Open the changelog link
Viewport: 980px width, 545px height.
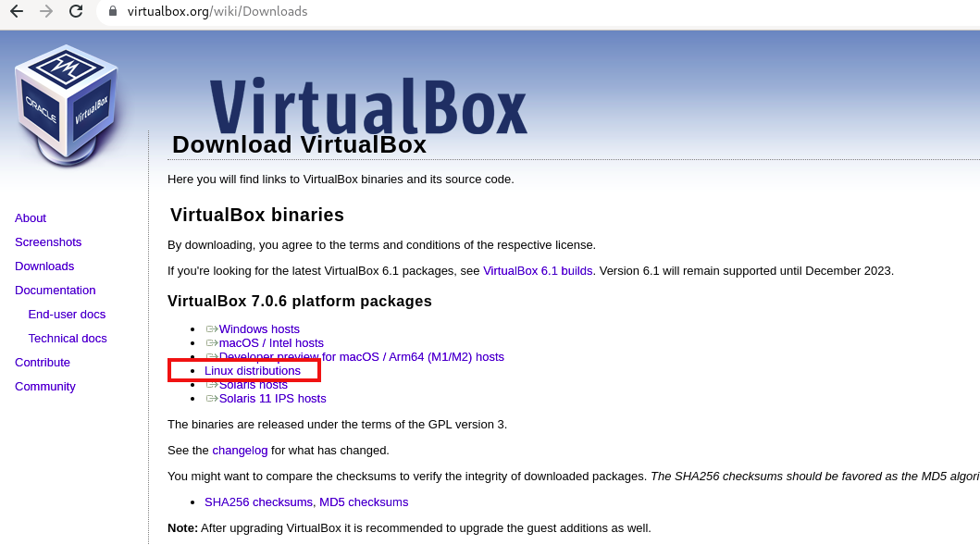point(240,451)
